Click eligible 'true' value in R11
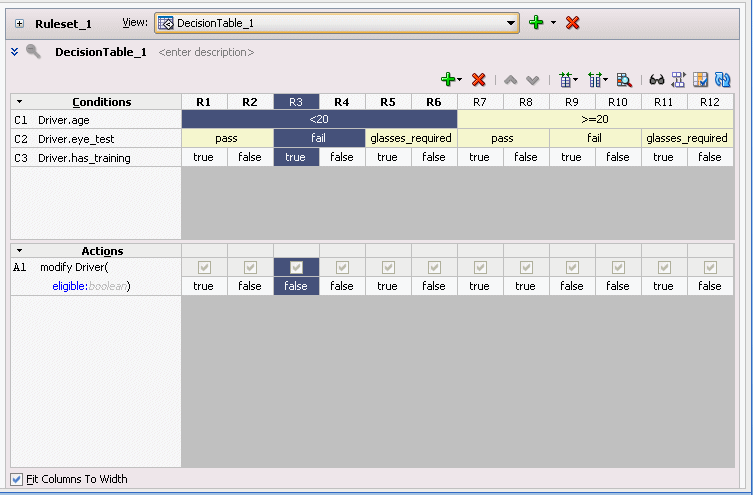The height and width of the screenshot is (495, 753). [664, 286]
